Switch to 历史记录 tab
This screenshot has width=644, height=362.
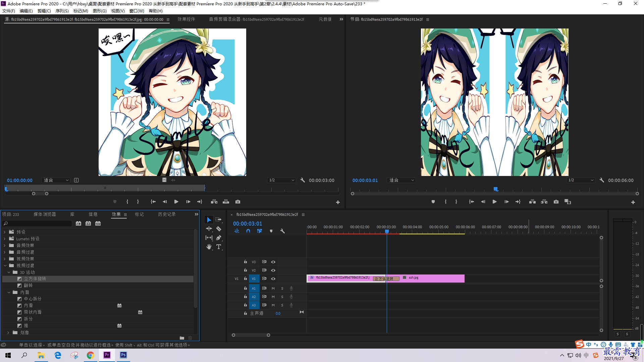pyautogui.click(x=167, y=214)
